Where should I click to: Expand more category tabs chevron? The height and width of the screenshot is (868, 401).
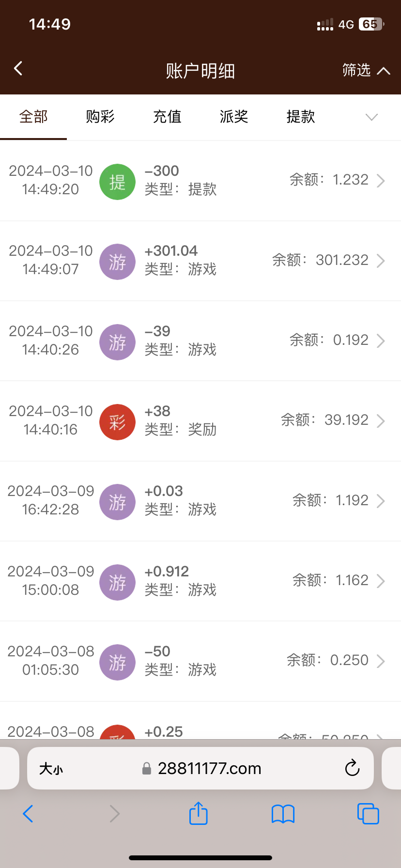pos(371,117)
